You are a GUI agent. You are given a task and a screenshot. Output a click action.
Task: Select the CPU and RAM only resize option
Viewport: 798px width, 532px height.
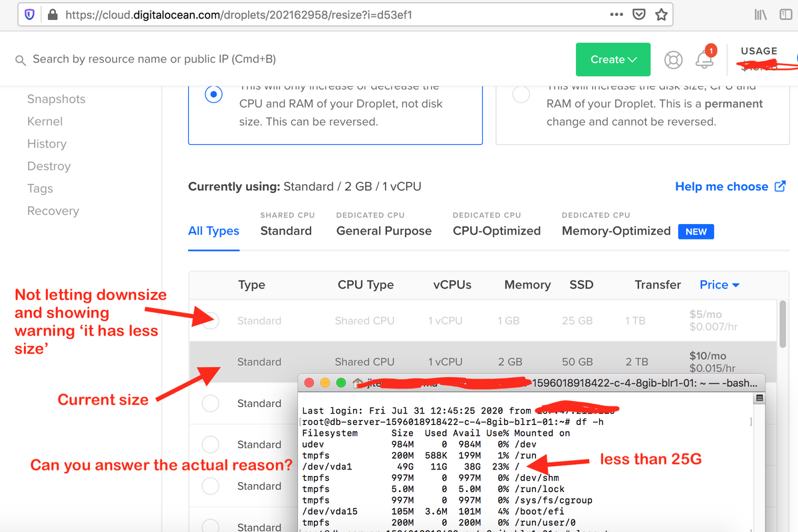tap(213, 94)
